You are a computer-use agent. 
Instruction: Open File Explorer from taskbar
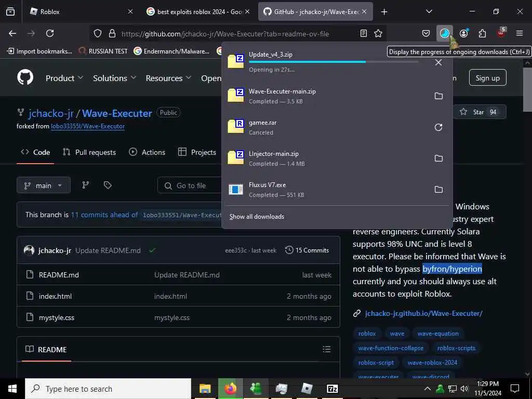click(x=205, y=389)
